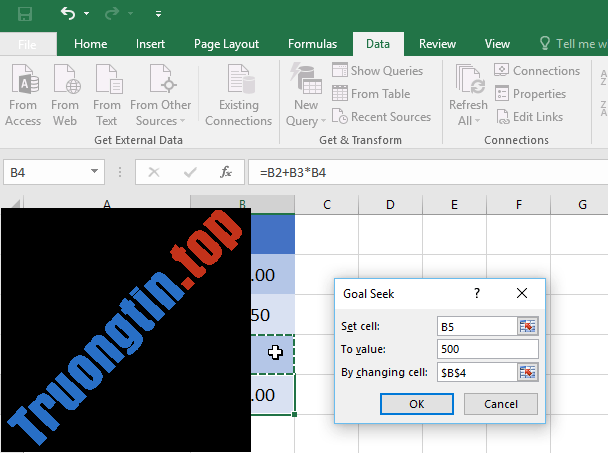The width and height of the screenshot is (608, 453).
Task: Select column E header
Action: 454,204
